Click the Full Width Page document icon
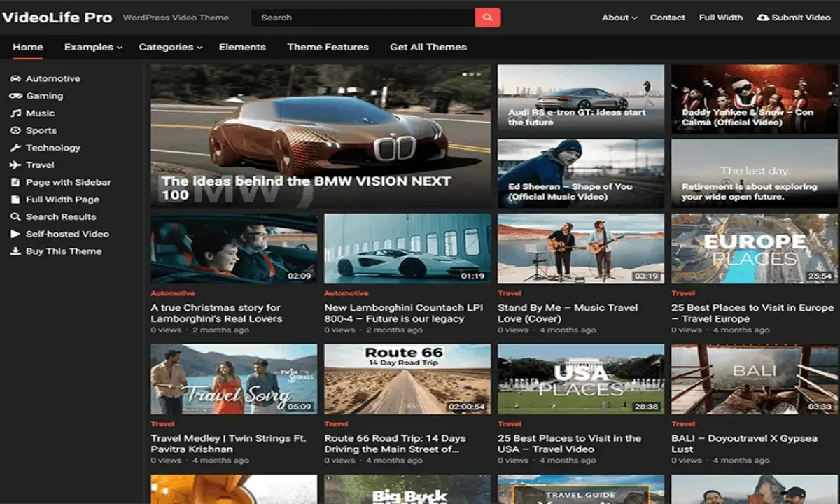This screenshot has height=504, width=840. pos(15,199)
